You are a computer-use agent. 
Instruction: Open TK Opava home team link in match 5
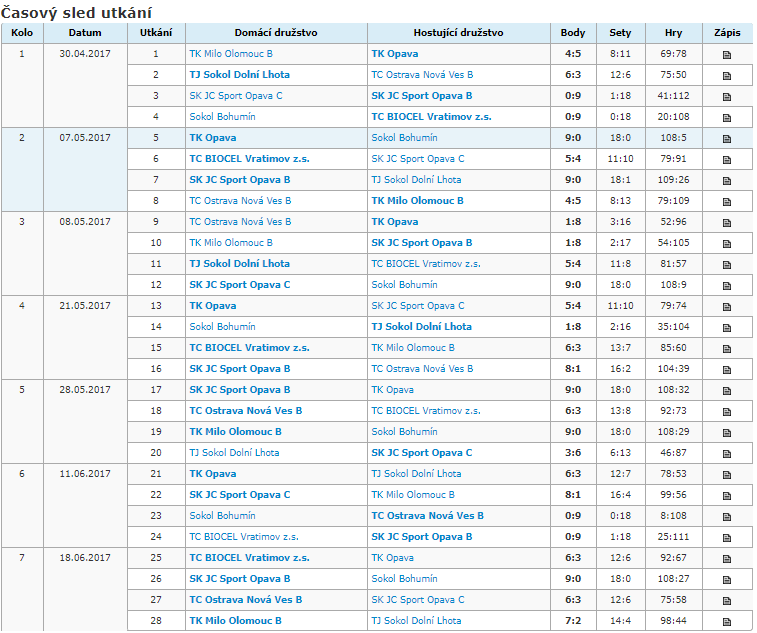point(212,138)
